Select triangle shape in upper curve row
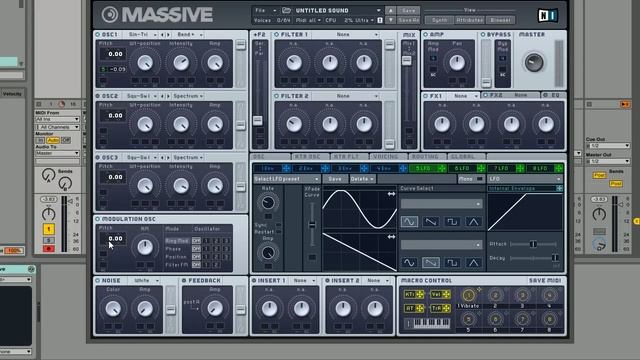This screenshot has width=640, height=360. point(473,222)
